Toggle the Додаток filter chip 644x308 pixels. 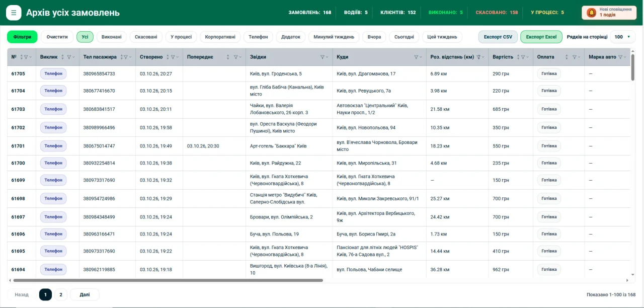coord(291,37)
